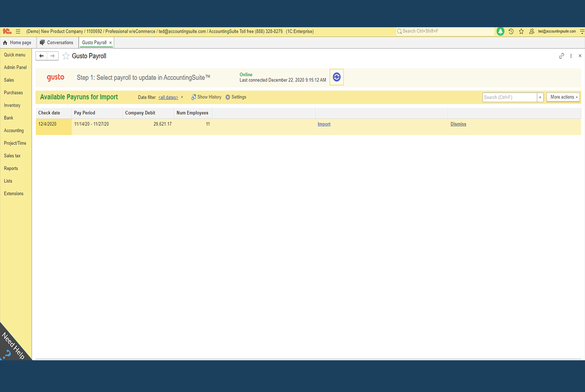Screen dimensions: 585x392
Task: Select pay period 11/14/20 - 11/27/20 cell
Action: (x=97, y=126)
